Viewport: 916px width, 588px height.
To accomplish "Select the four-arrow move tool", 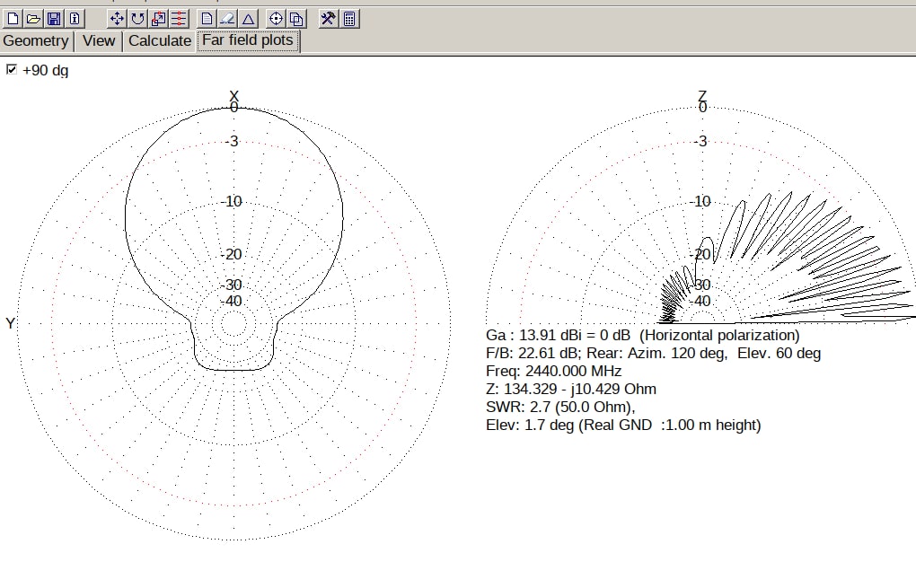I will tap(117, 19).
